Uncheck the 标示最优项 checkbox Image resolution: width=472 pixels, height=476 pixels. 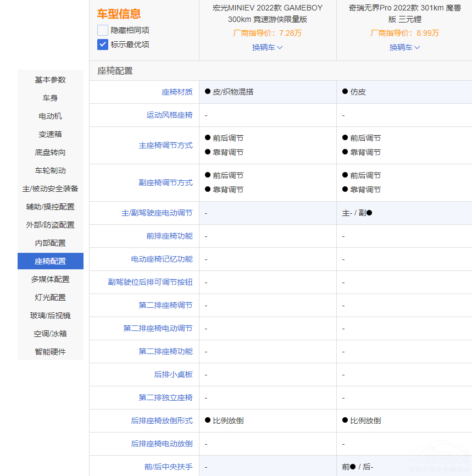click(103, 45)
